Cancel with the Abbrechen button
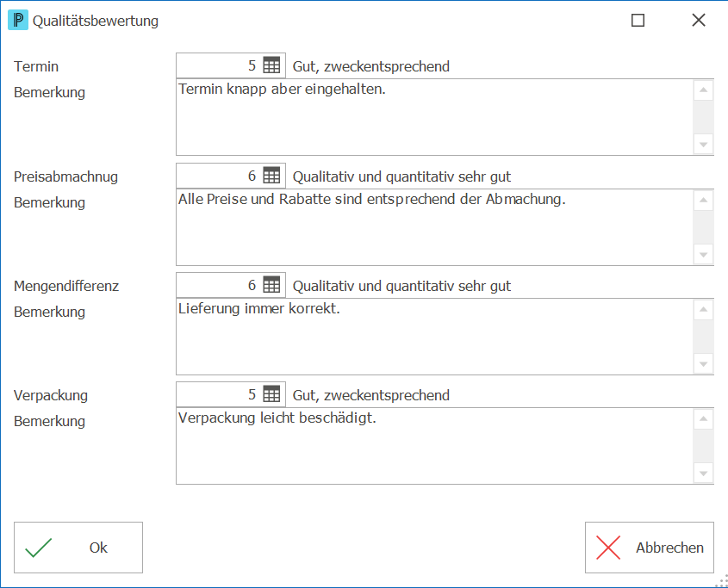Viewport: 728px width, 588px height. [x=650, y=548]
